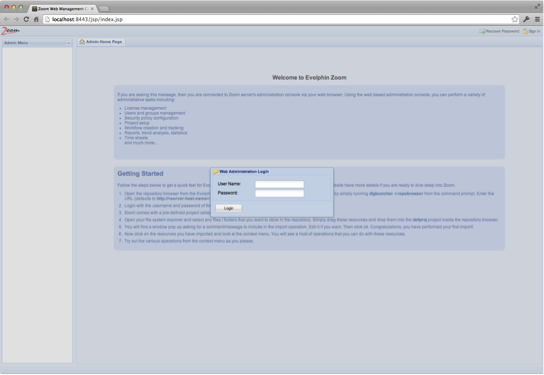Open a new browser tab

(104, 9)
